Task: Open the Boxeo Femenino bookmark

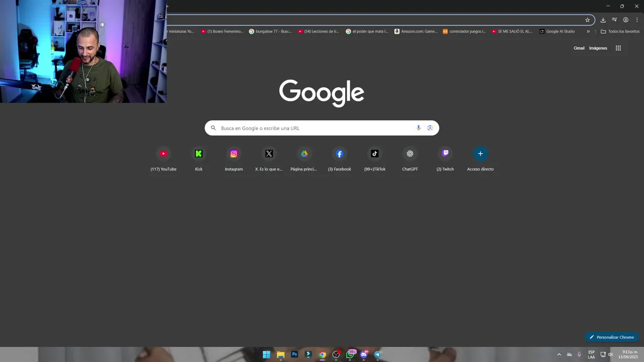Action: 221,31
